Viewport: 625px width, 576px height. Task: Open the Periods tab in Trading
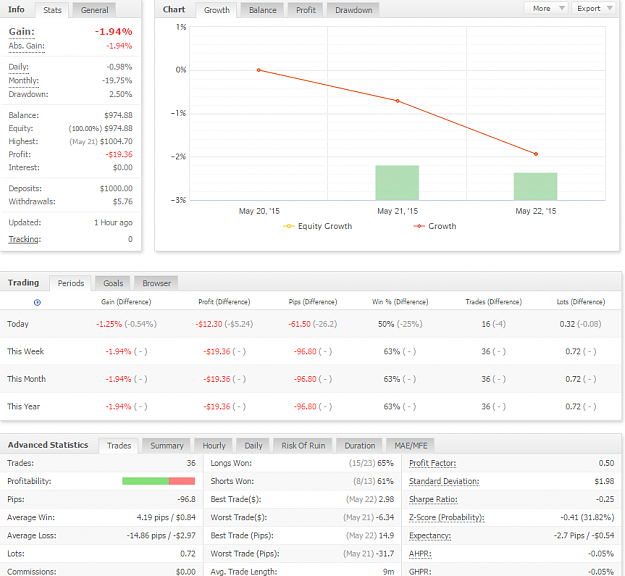(x=71, y=283)
